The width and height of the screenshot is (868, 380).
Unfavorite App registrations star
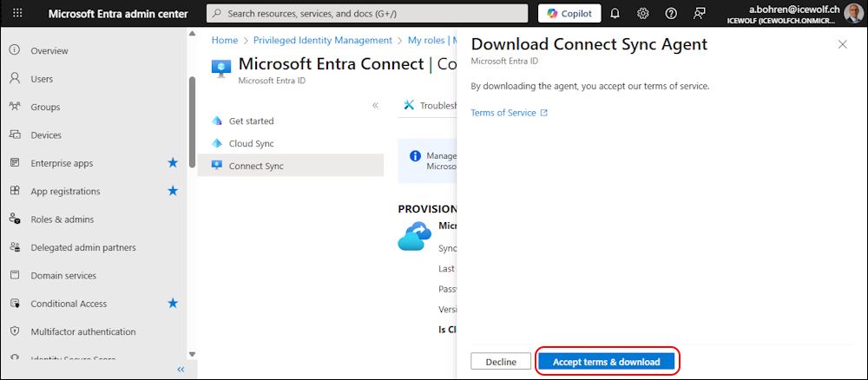click(174, 191)
